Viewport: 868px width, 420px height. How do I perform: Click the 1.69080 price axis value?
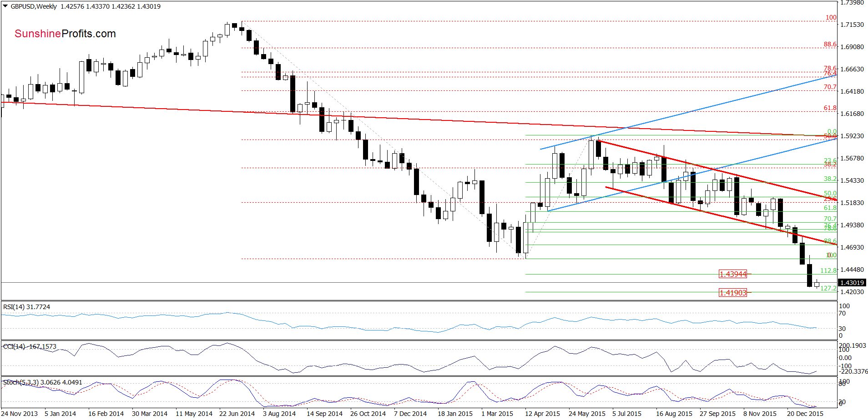[852, 47]
